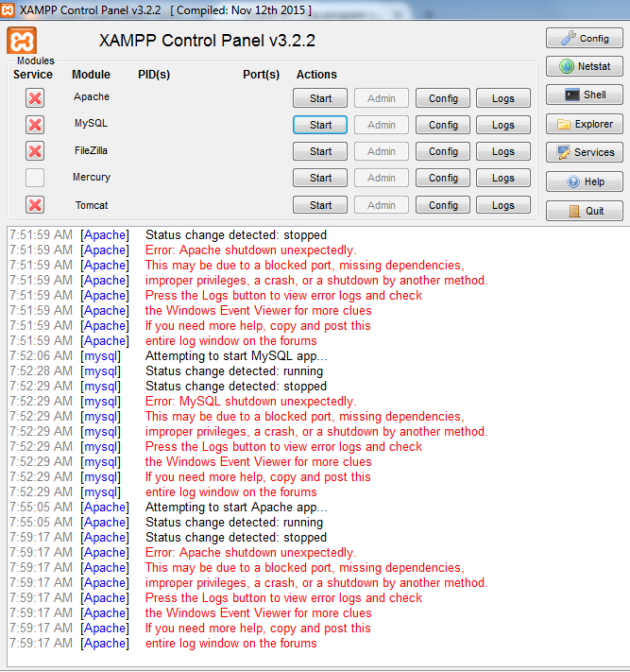
Task: Click the 7:52:29 AM 'Status change detected: stopped' line
Action: point(236,387)
